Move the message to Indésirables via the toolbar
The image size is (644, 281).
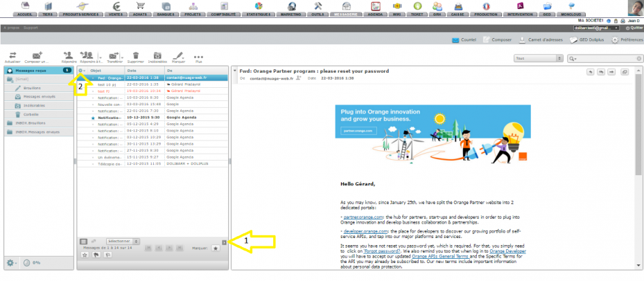coord(157,57)
